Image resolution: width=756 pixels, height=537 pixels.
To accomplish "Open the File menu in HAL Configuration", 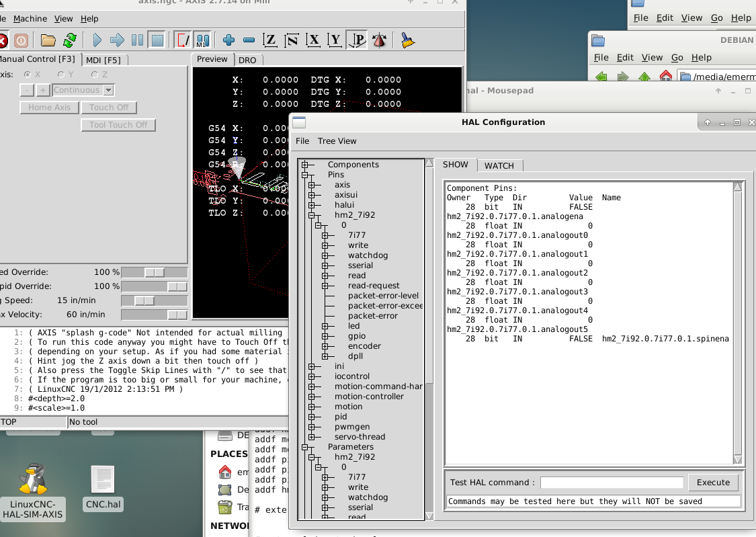I will tap(302, 141).
